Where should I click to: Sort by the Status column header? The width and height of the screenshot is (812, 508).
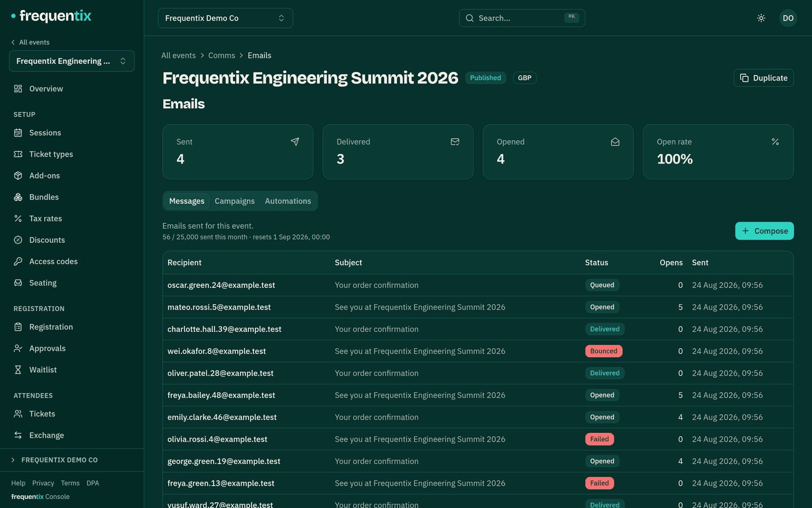coord(597,262)
